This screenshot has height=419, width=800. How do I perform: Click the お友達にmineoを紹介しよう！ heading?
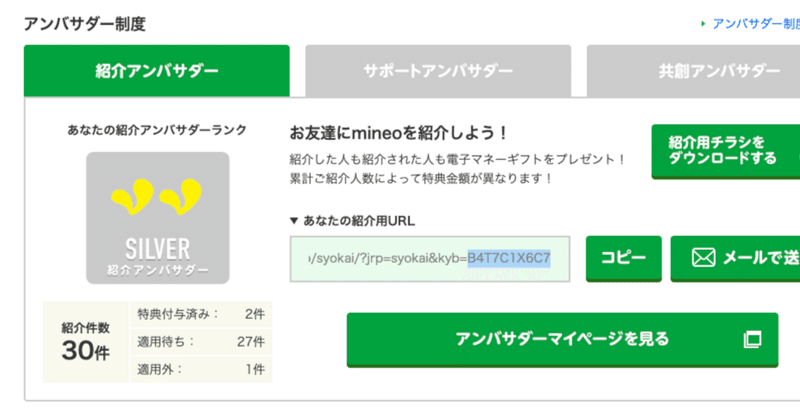pos(399,132)
